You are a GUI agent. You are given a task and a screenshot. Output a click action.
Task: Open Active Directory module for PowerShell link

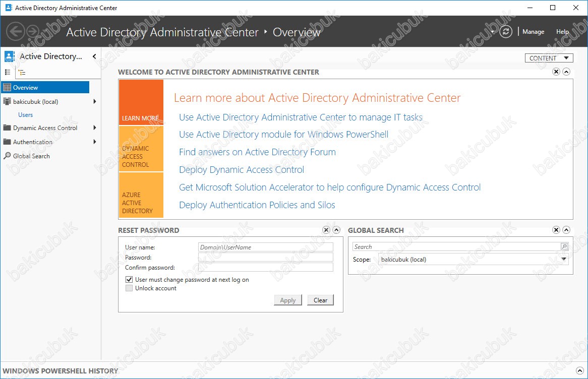coord(283,134)
